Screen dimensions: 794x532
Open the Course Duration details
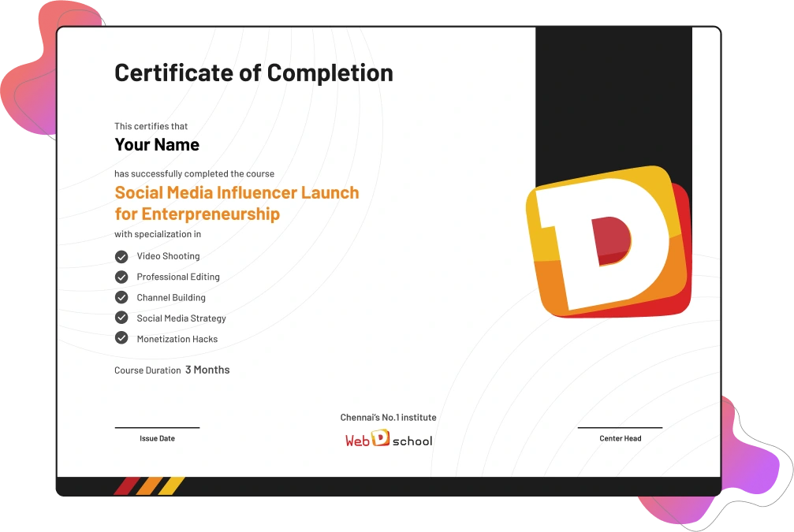172,369
